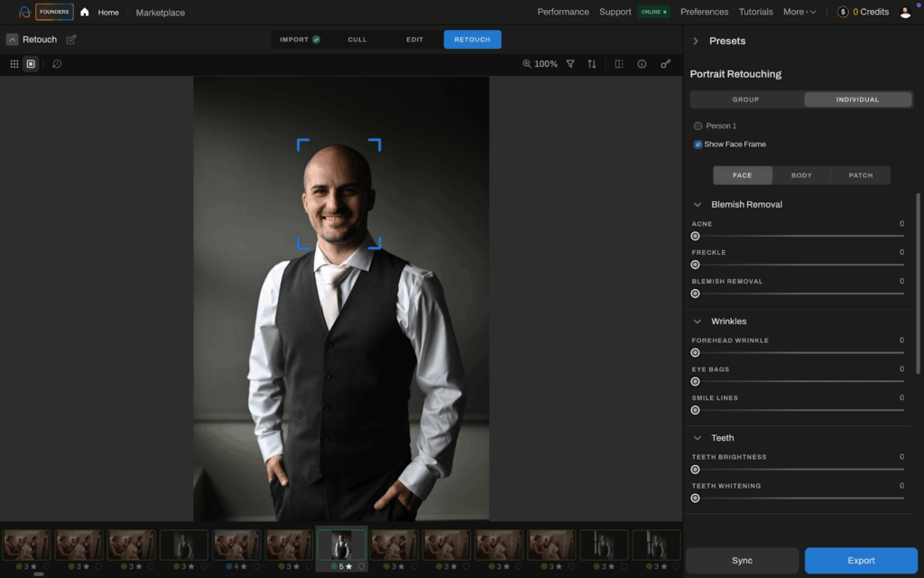Click the Teeth Brightness slider handle
Viewport: 924px width, 578px height.
[x=696, y=470]
